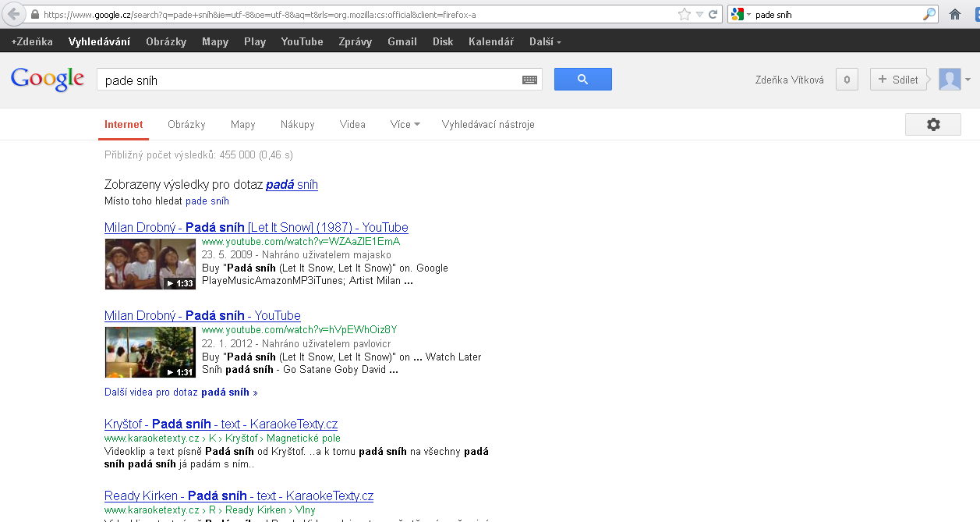980x522 pixels.
Task: Expand the Další dropdown in Google bar
Action: [x=545, y=41]
